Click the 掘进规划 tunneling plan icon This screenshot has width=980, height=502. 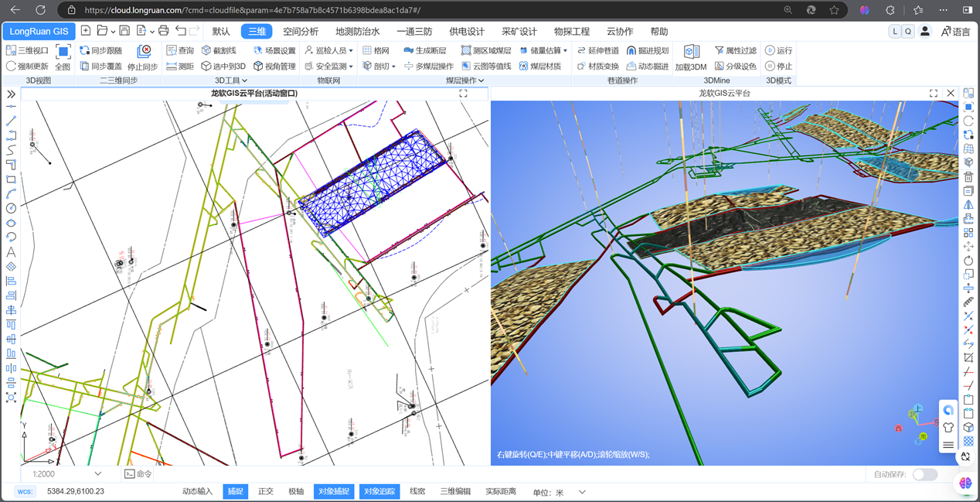coord(647,50)
